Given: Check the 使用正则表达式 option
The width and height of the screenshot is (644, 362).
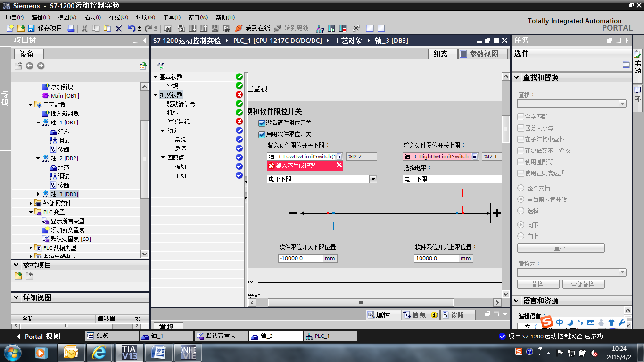Looking at the screenshot, I should point(520,173).
